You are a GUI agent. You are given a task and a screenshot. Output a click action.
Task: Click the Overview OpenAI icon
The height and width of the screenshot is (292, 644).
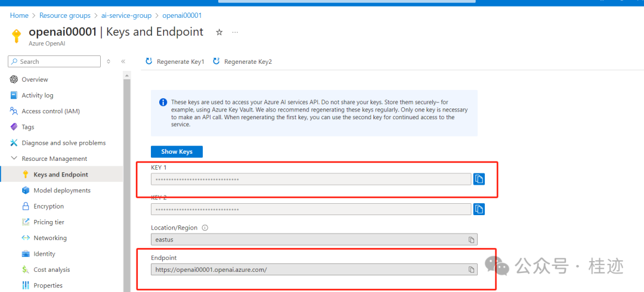(x=14, y=79)
